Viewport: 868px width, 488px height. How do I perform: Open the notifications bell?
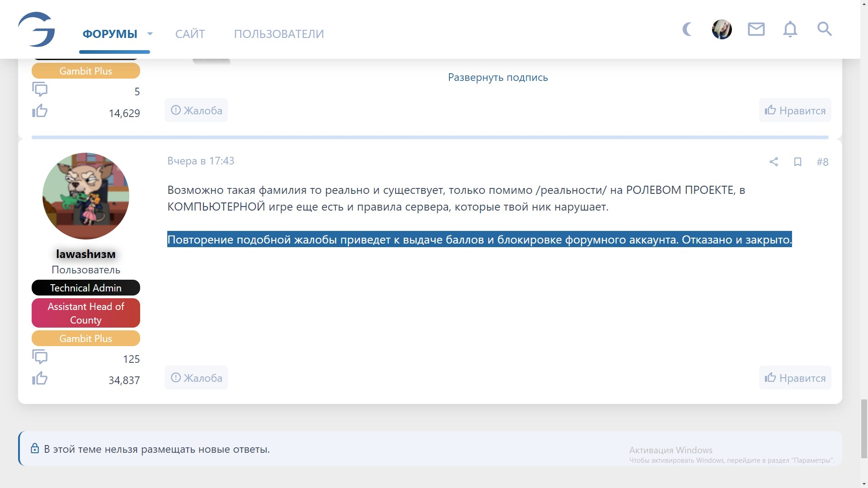[790, 30]
